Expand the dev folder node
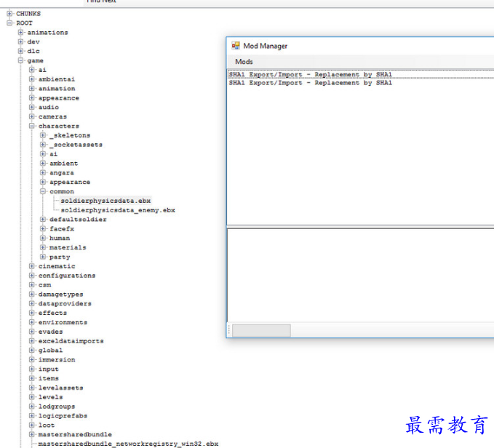Viewport: 494px width, 448px height. click(x=20, y=41)
